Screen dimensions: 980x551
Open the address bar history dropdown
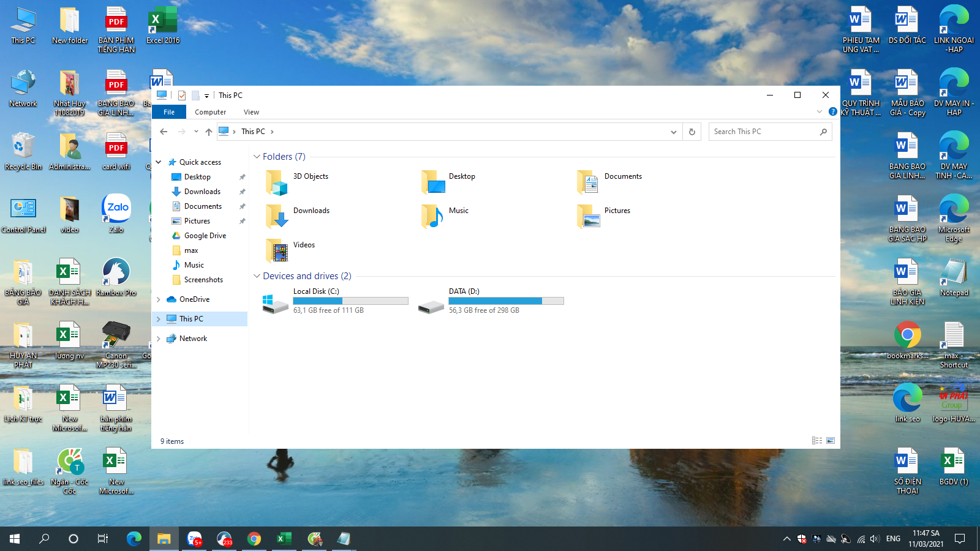(674, 132)
